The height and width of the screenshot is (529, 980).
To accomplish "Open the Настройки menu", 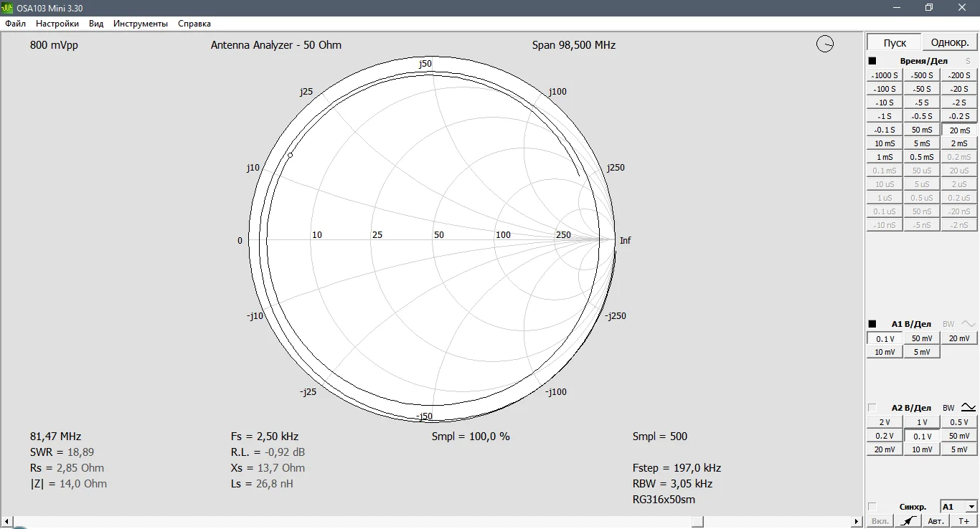I will [57, 24].
